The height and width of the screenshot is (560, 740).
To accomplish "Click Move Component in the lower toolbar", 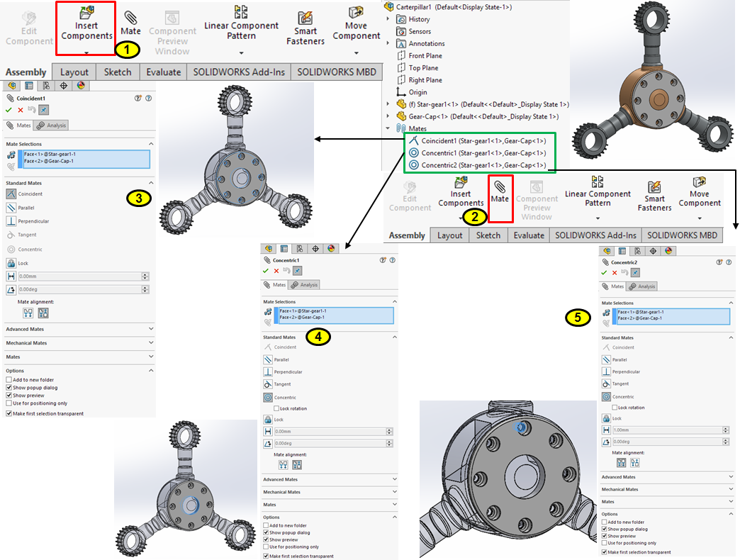I will pos(700,191).
